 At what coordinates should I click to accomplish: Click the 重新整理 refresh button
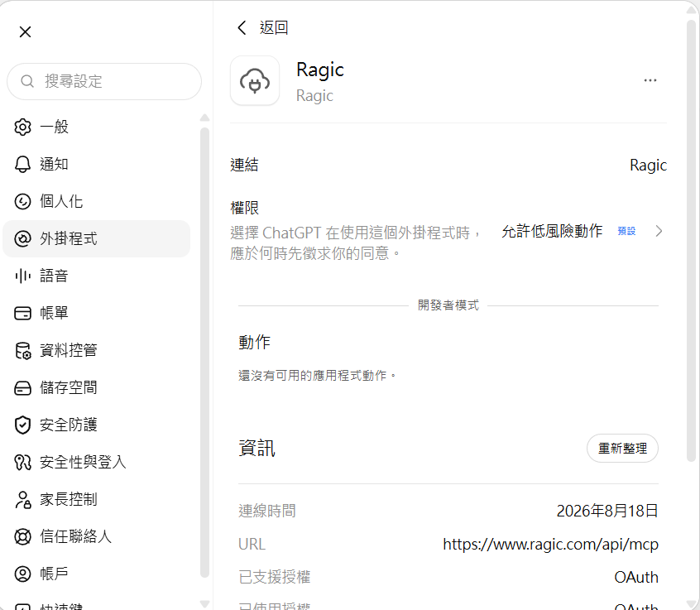tap(622, 449)
